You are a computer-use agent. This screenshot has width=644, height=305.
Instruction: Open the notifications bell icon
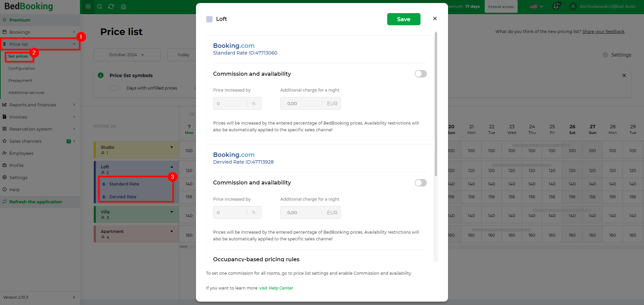(x=556, y=6)
